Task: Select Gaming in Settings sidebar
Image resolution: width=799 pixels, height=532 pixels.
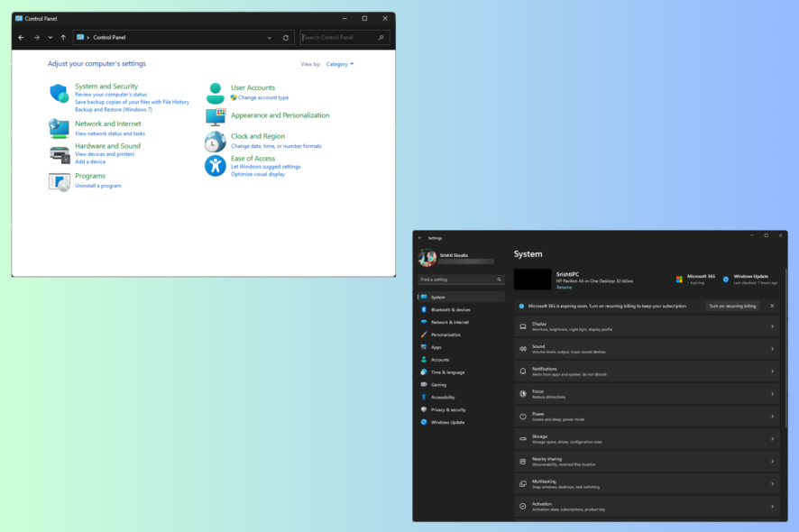Action: pyautogui.click(x=461, y=385)
